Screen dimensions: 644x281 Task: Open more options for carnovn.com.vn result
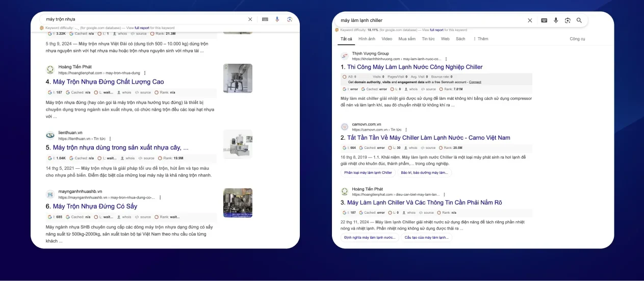pyautogui.click(x=406, y=130)
